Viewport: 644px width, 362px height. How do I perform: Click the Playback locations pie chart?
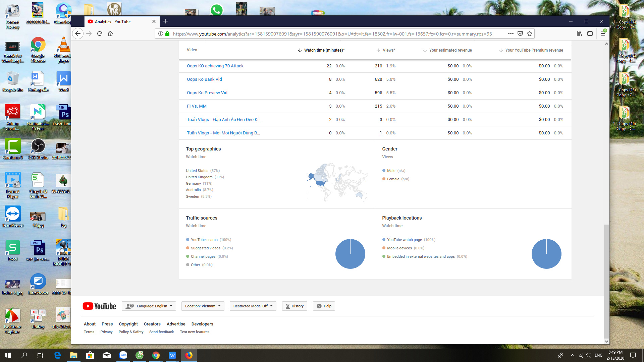point(546,254)
